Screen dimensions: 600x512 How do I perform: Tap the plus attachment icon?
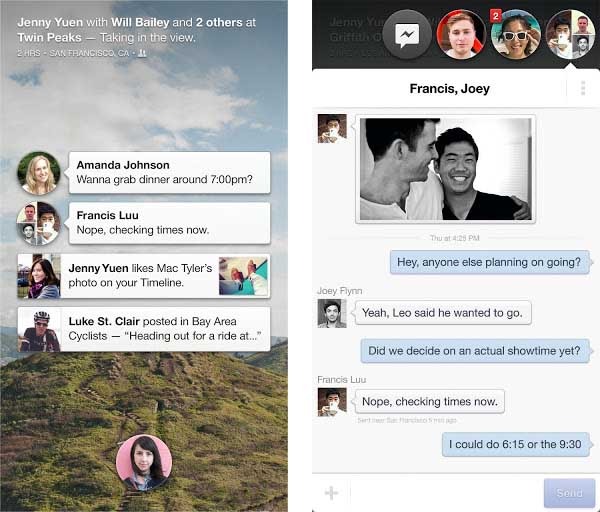coord(331,493)
